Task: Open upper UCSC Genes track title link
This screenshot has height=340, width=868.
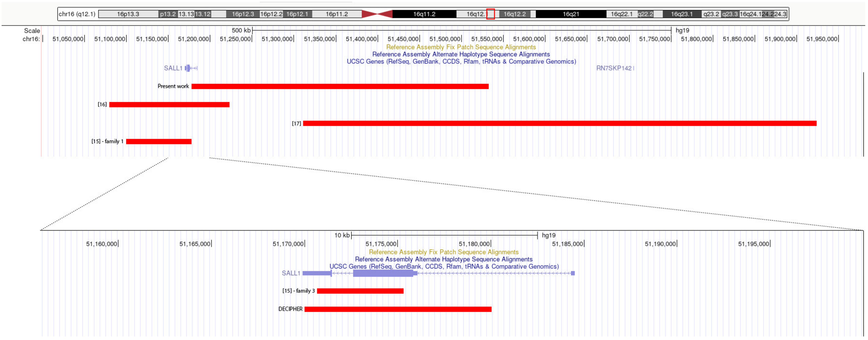Action: [x=461, y=62]
